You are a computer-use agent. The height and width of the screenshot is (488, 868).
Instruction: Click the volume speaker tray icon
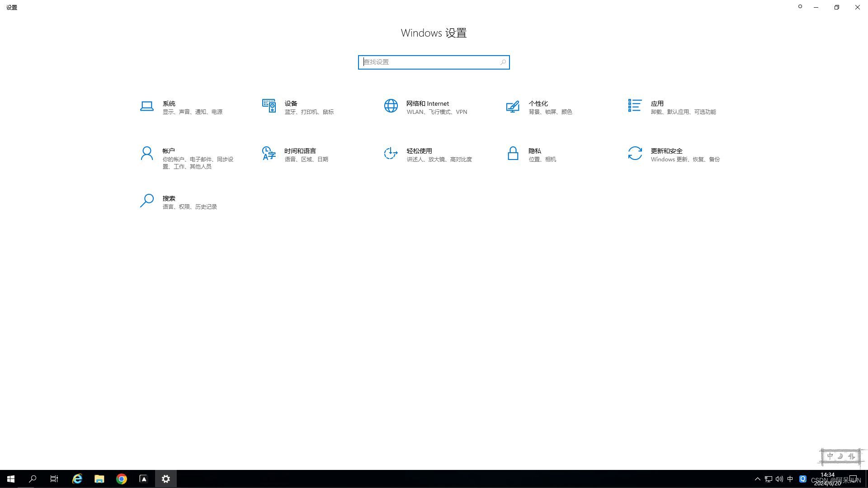779,479
